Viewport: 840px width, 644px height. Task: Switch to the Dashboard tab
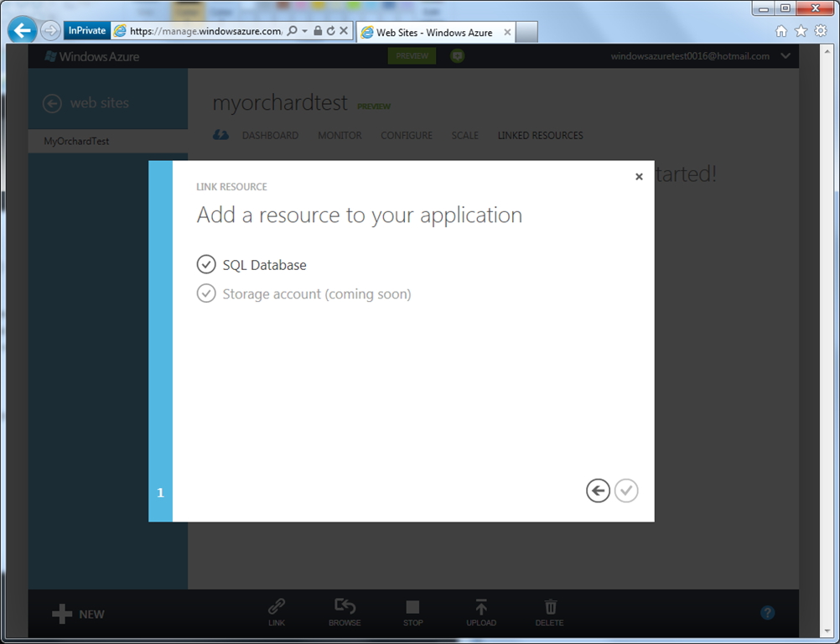(x=270, y=135)
